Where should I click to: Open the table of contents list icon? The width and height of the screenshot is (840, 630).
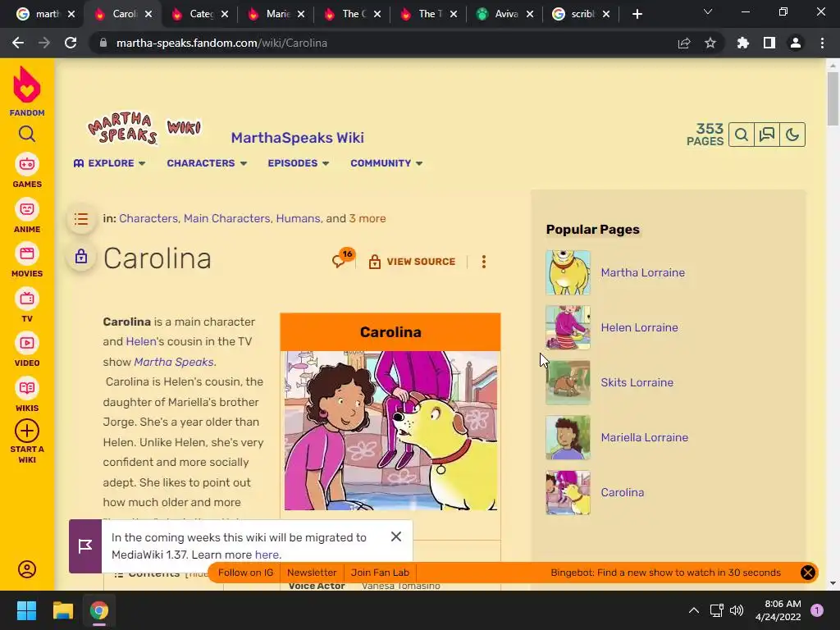click(x=81, y=218)
